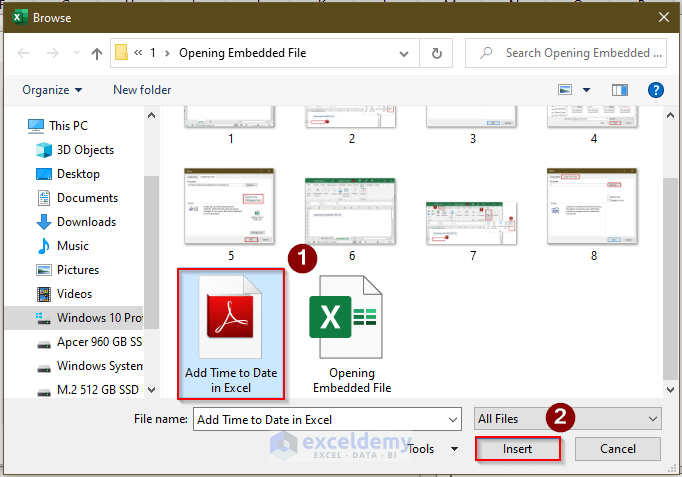This screenshot has height=477, width=682.
Task: Go up one folder level
Action: [97, 53]
